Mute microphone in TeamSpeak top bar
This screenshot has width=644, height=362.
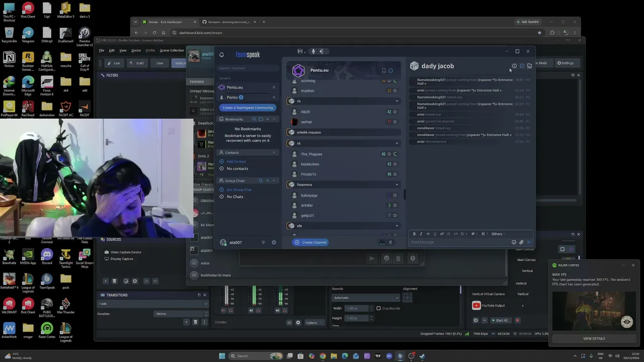(x=313, y=51)
